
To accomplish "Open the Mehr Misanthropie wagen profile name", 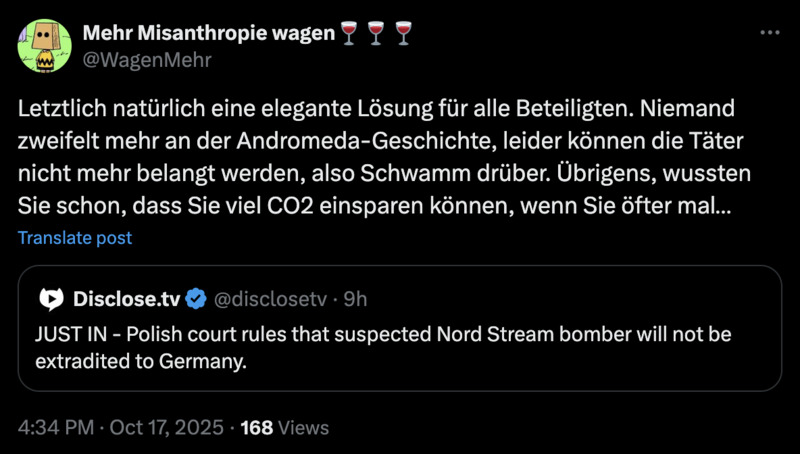I will click(x=209, y=34).
